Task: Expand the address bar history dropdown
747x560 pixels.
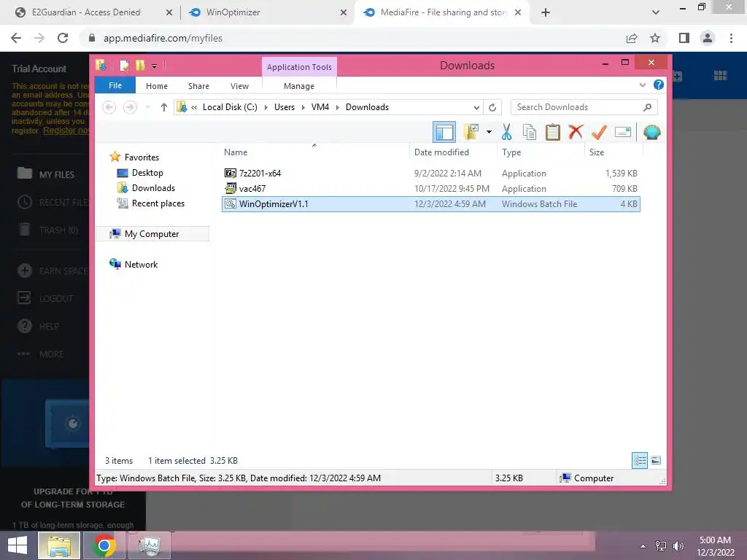Action: [476, 108]
